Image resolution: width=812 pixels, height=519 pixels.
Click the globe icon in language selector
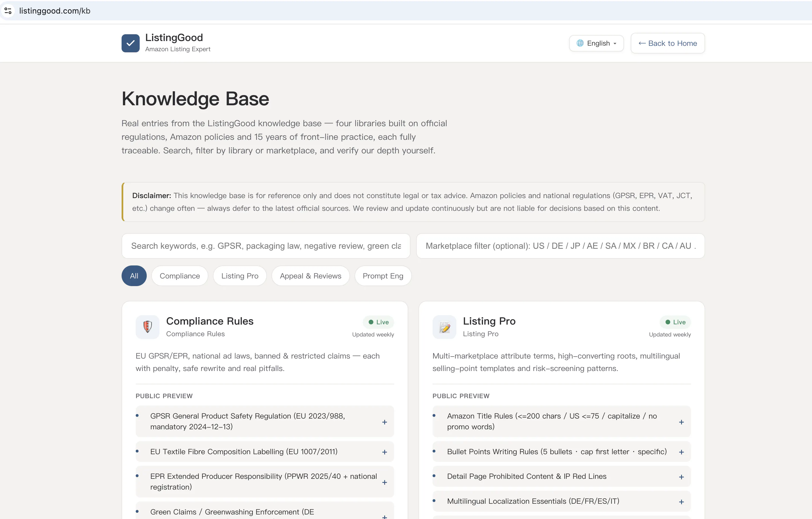pyautogui.click(x=580, y=43)
